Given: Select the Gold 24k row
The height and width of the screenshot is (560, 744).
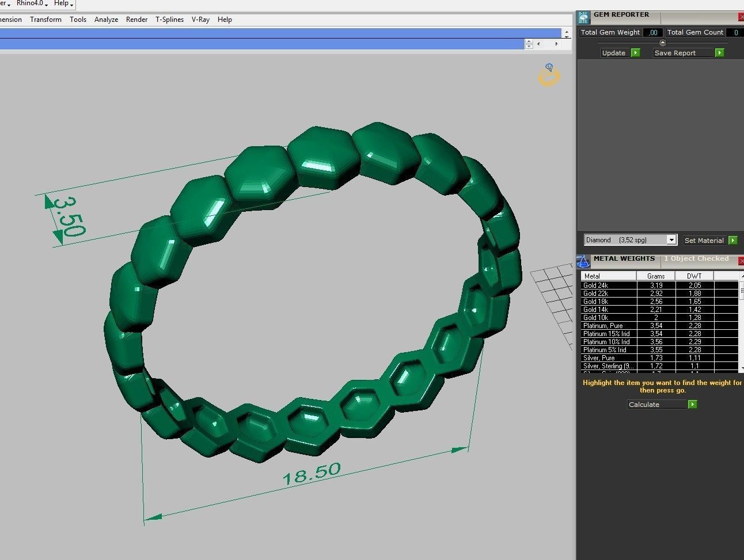Looking at the screenshot, I should (x=660, y=285).
